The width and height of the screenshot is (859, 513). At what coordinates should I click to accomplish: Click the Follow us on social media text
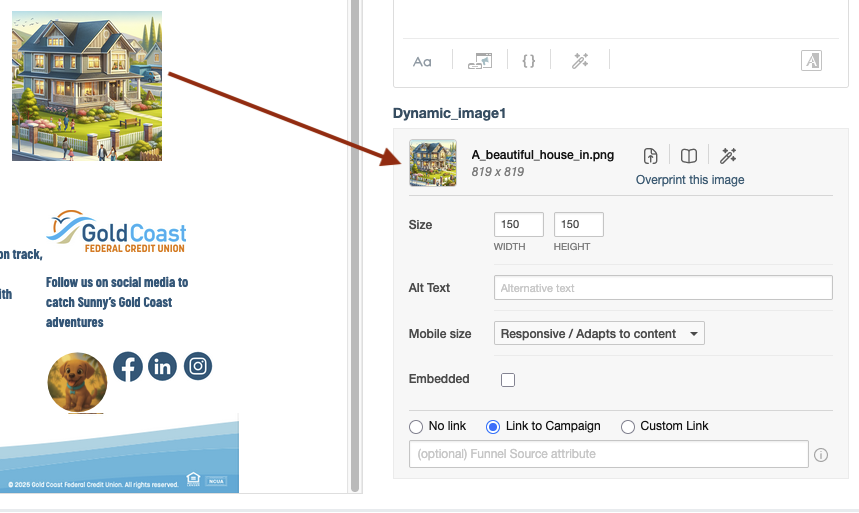117,302
